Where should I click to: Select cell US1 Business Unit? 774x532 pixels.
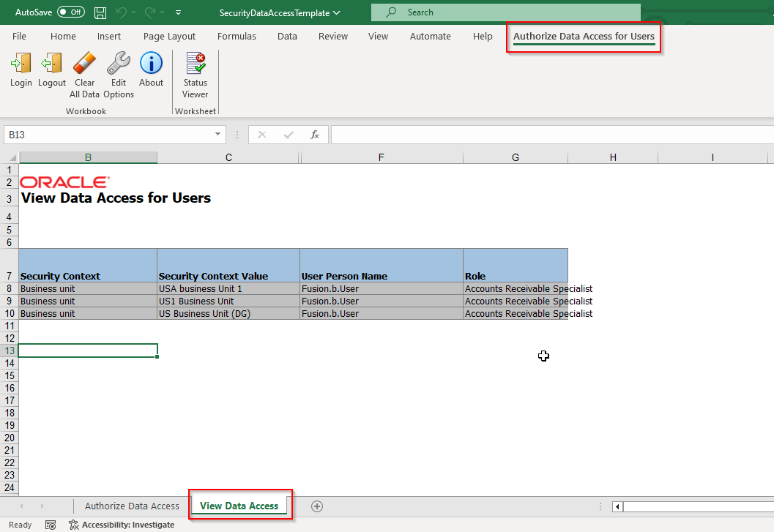[x=228, y=301]
